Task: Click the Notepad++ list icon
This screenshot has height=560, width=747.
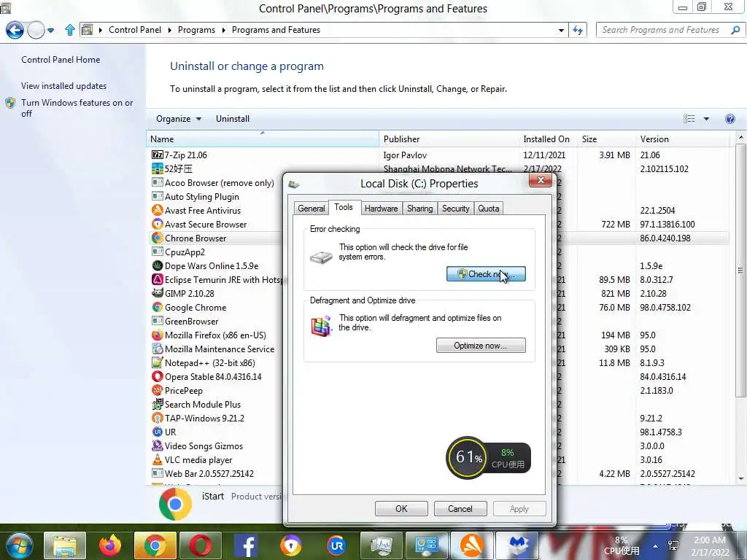Action: tap(157, 362)
